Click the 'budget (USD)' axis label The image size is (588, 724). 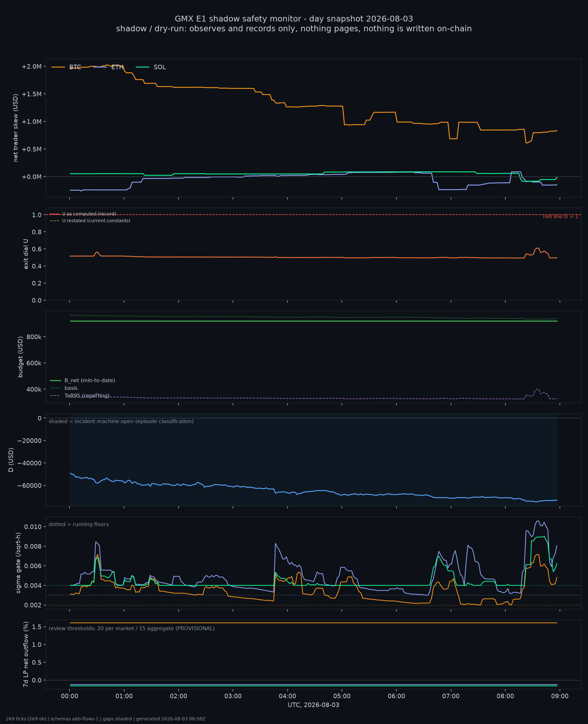[x=20, y=357]
